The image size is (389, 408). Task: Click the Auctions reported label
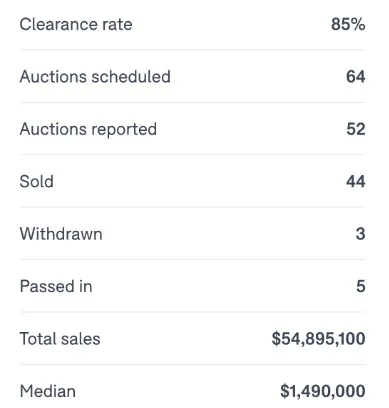(88, 130)
